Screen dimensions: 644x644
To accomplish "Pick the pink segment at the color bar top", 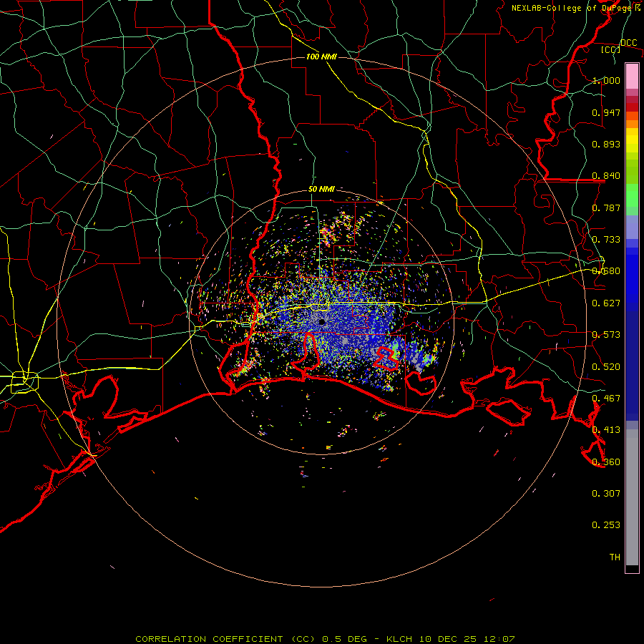I will [x=632, y=77].
